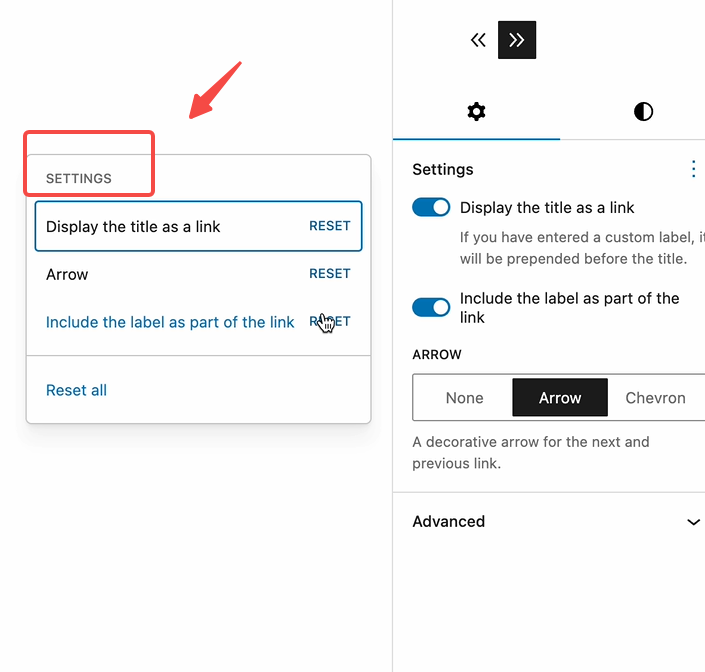Select None arrow option
This screenshot has width=705, height=672.
[x=464, y=398]
